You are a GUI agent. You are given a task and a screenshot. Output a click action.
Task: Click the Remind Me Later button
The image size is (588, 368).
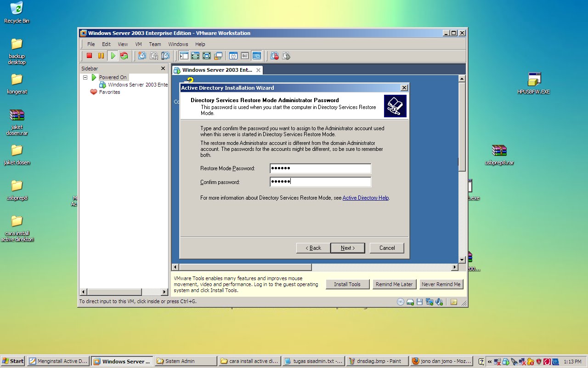point(394,284)
